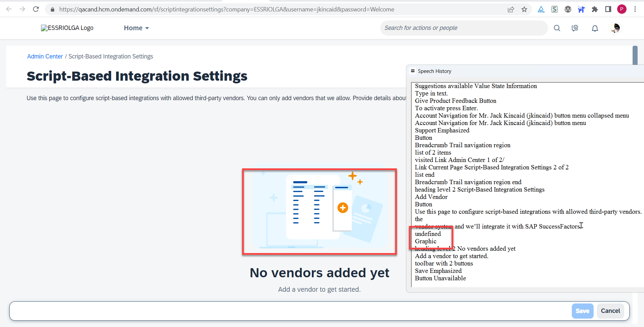Click the blue dog extension icon
Viewport: 644px width, 327px height.
click(581, 9)
